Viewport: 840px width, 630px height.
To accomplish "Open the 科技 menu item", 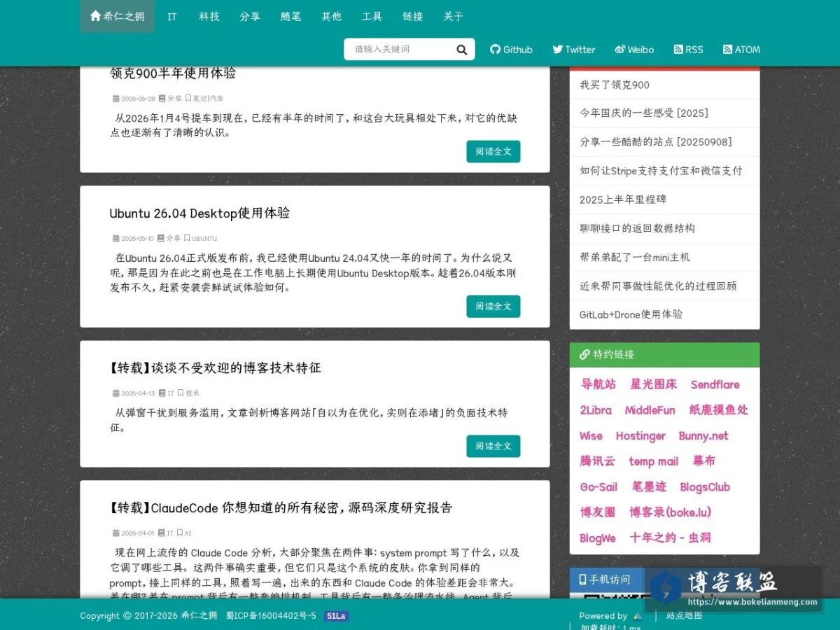I will click(x=209, y=16).
